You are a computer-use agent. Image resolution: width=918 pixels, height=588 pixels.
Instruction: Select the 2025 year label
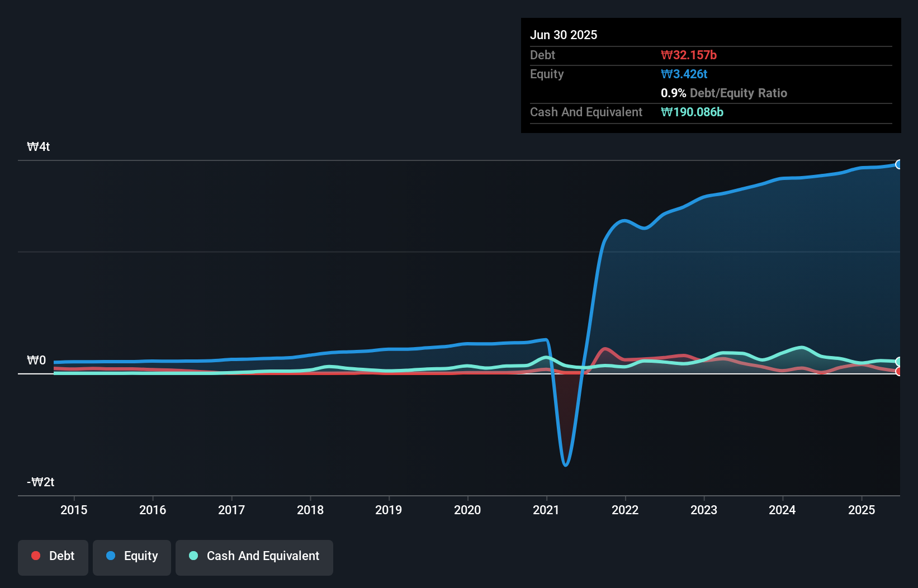862,510
